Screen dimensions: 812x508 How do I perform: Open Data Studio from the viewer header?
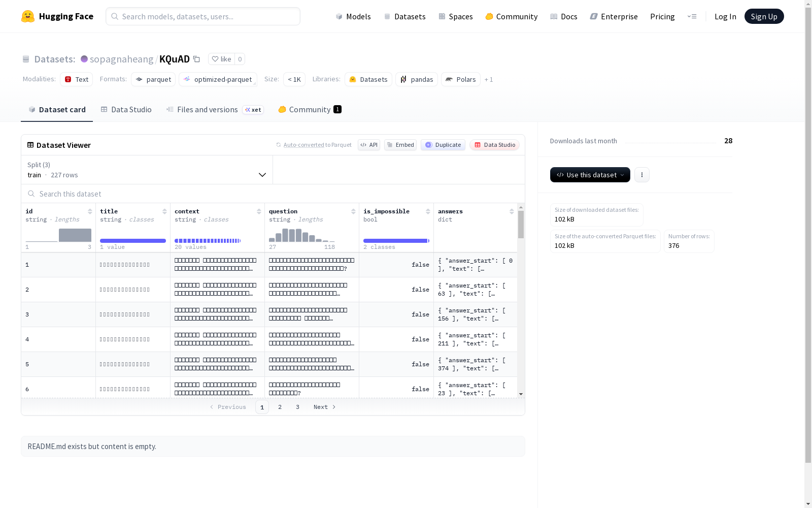[495, 145]
